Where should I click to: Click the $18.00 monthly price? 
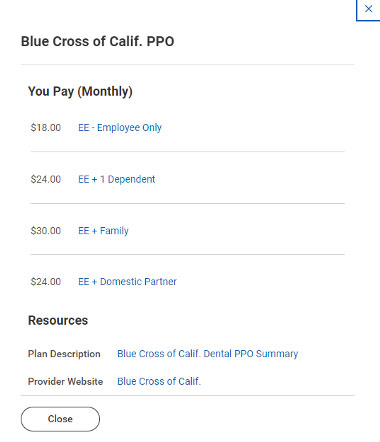pyautogui.click(x=46, y=128)
